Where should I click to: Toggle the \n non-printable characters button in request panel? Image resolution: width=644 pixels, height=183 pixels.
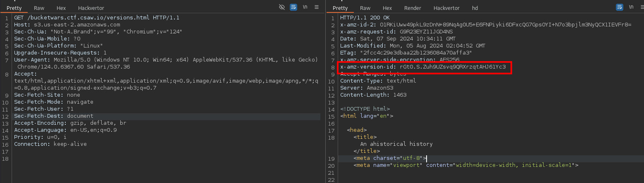305,7
